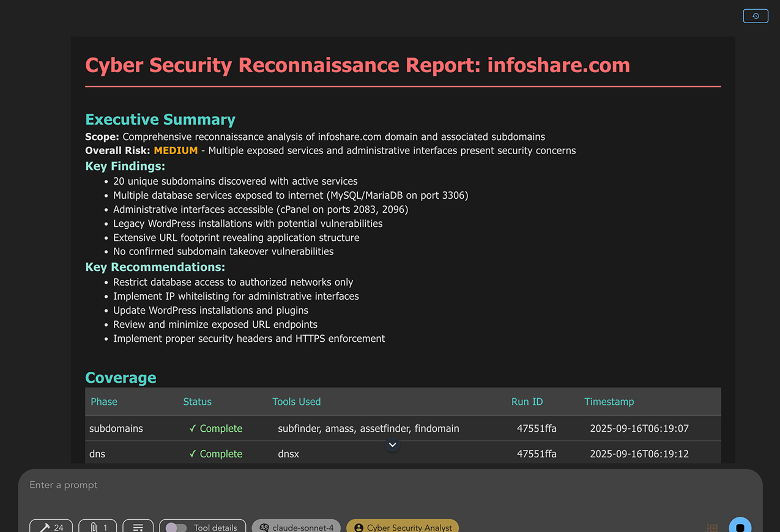
Task: Select the Status column header
Action: [197, 402]
